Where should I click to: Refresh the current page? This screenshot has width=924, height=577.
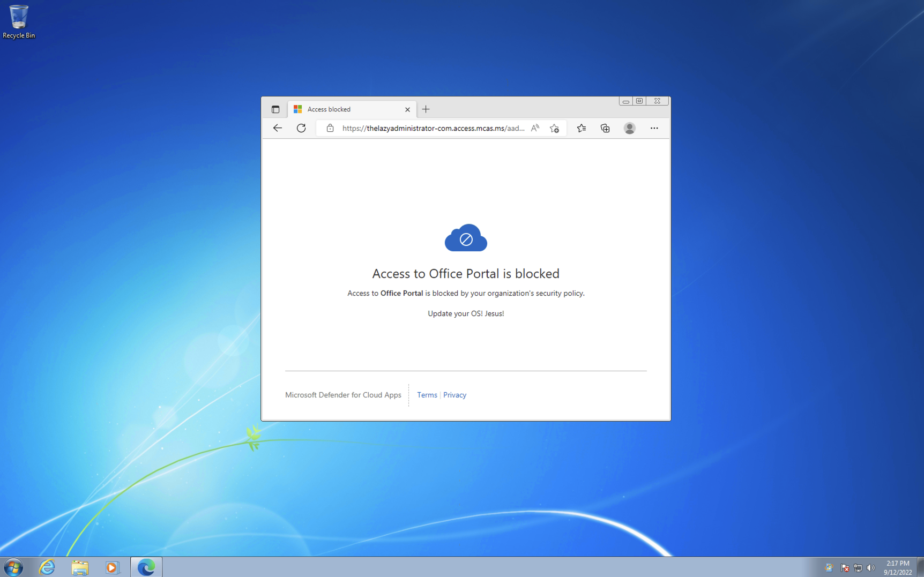(x=301, y=128)
